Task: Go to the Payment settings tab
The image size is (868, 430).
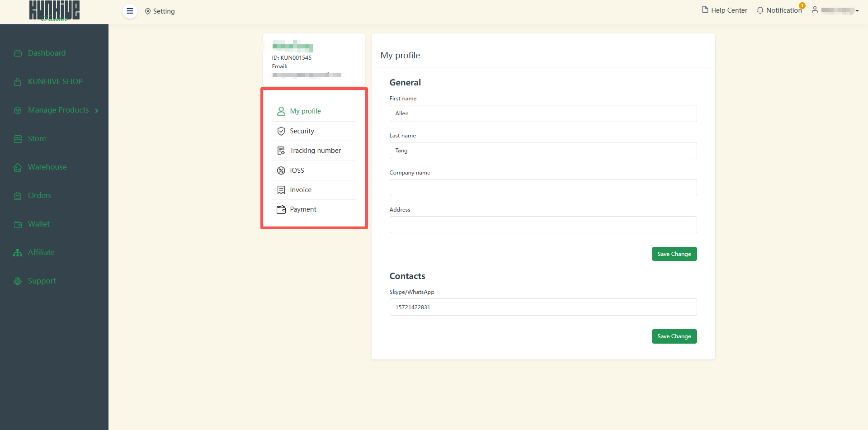Action: click(x=303, y=209)
